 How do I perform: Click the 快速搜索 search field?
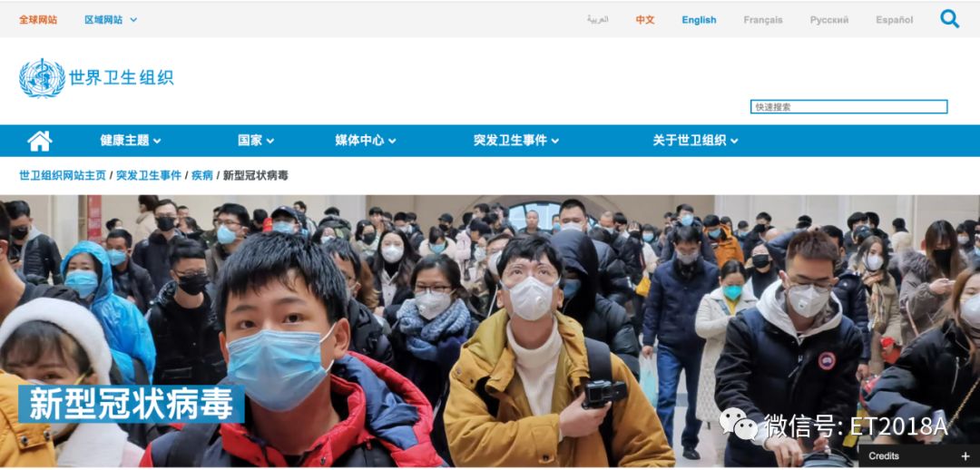pos(848,107)
